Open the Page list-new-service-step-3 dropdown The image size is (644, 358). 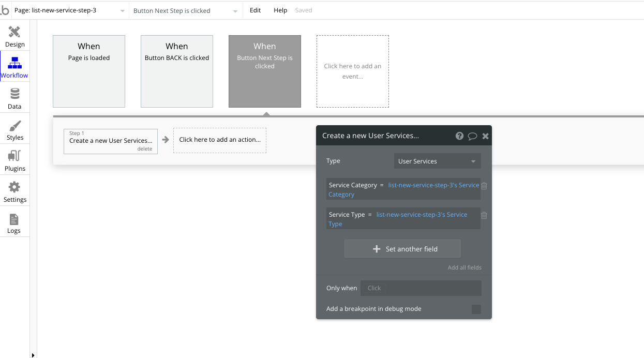pos(69,10)
